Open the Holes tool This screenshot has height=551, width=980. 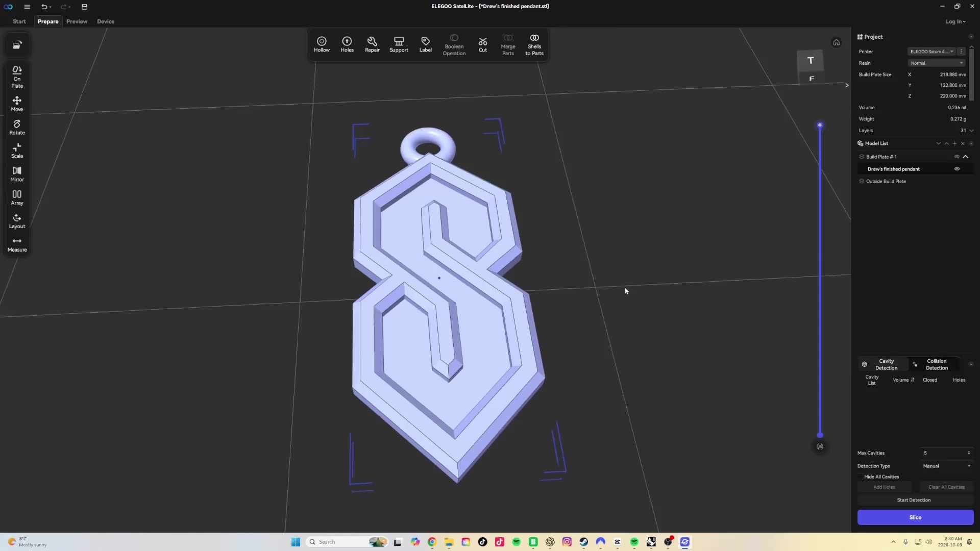pos(347,44)
